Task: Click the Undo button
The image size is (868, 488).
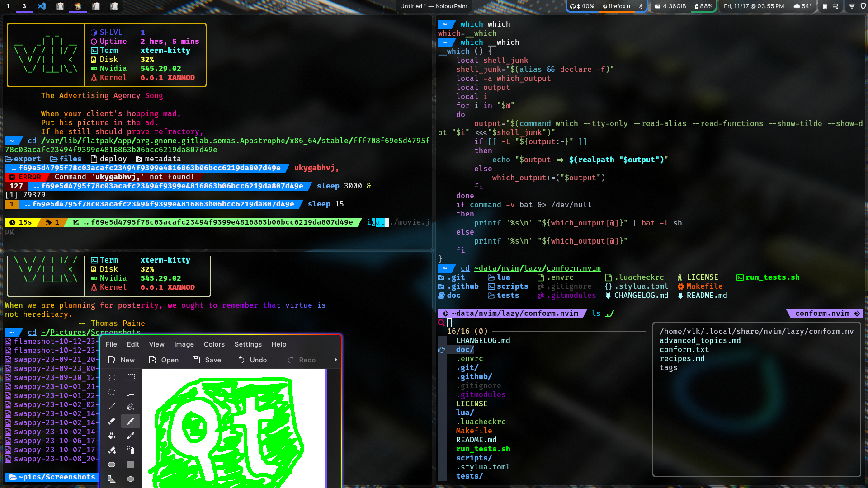Action: 252,360
